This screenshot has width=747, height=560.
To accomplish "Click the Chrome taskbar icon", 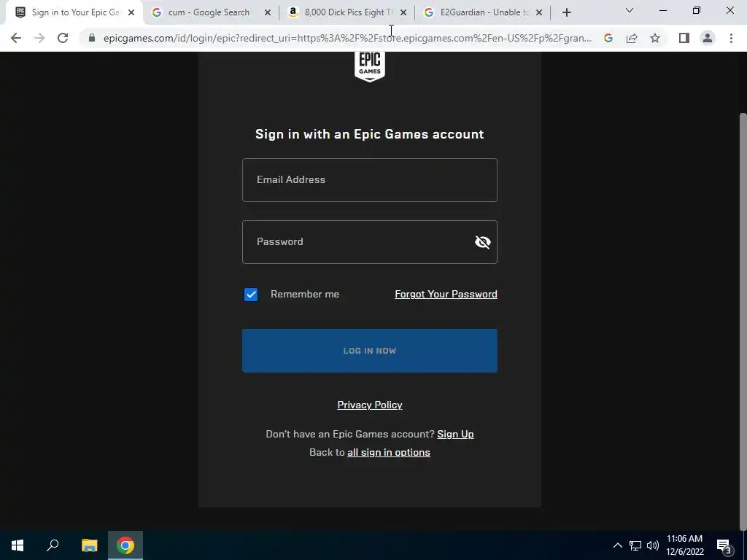I will click(125, 545).
